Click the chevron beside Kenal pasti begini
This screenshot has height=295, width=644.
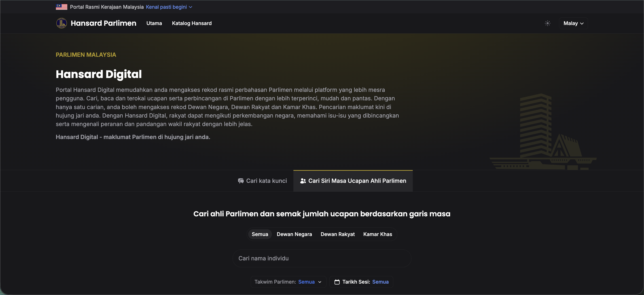click(x=191, y=7)
